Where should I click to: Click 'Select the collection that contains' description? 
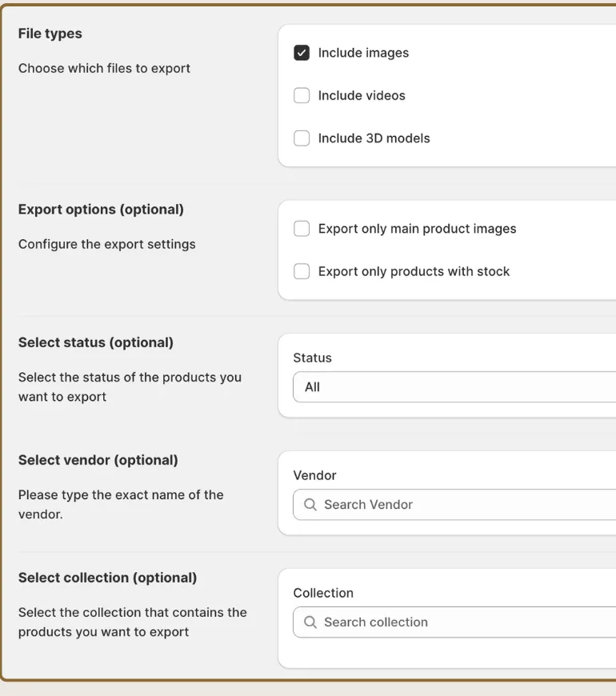(132, 622)
